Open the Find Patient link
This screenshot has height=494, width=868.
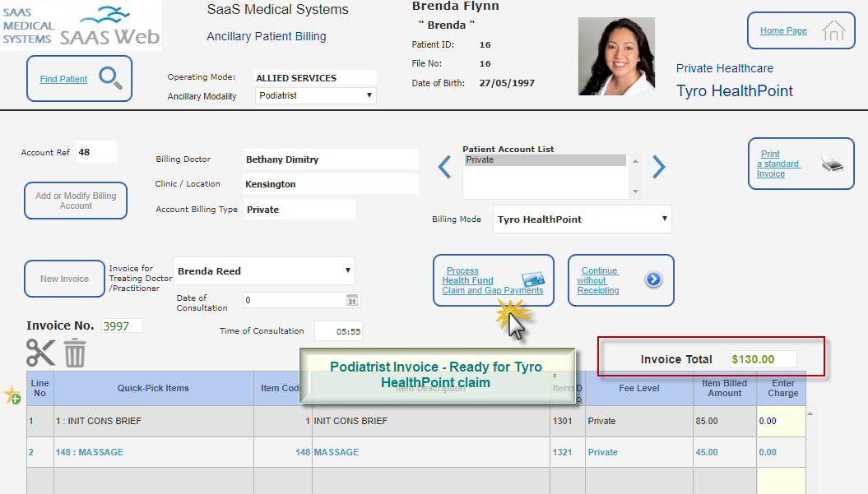coord(63,79)
